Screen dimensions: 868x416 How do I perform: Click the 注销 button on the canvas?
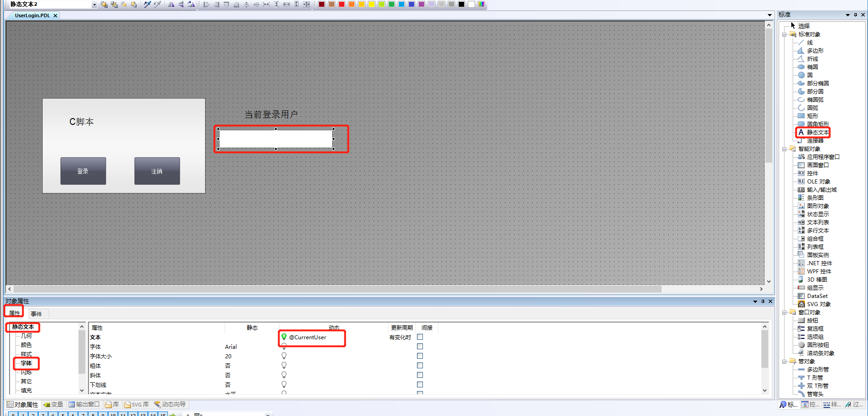tap(157, 171)
